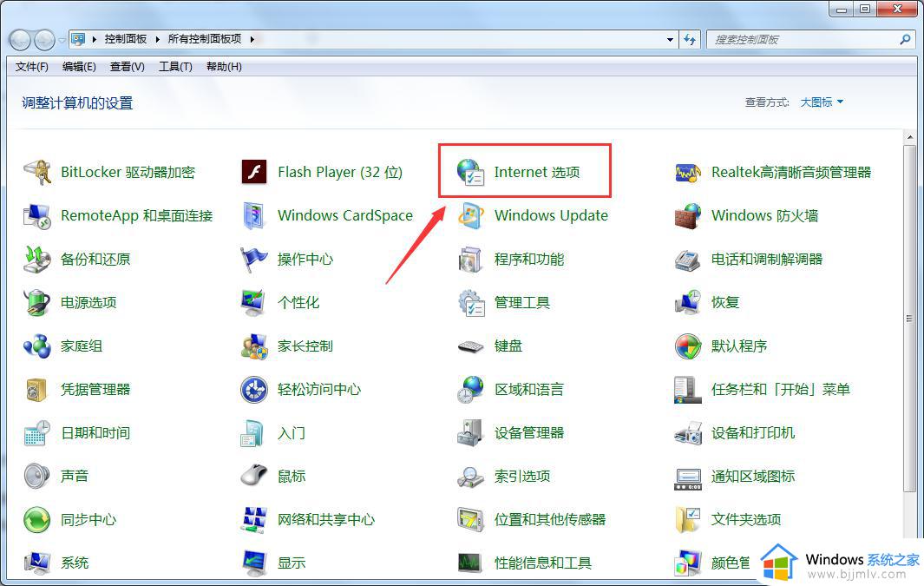The width and height of the screenshot is (924, 586).
Task: Open the 编辑(E) menu
Action: (79, 67)
